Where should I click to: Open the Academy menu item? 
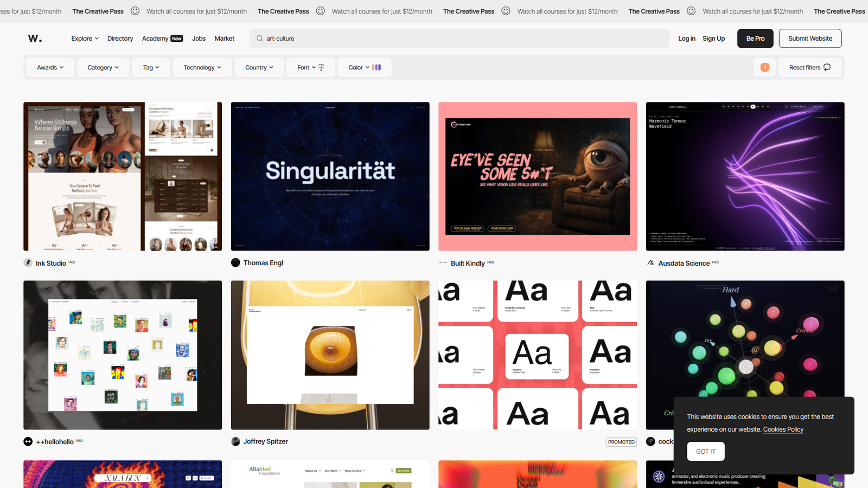155,38
